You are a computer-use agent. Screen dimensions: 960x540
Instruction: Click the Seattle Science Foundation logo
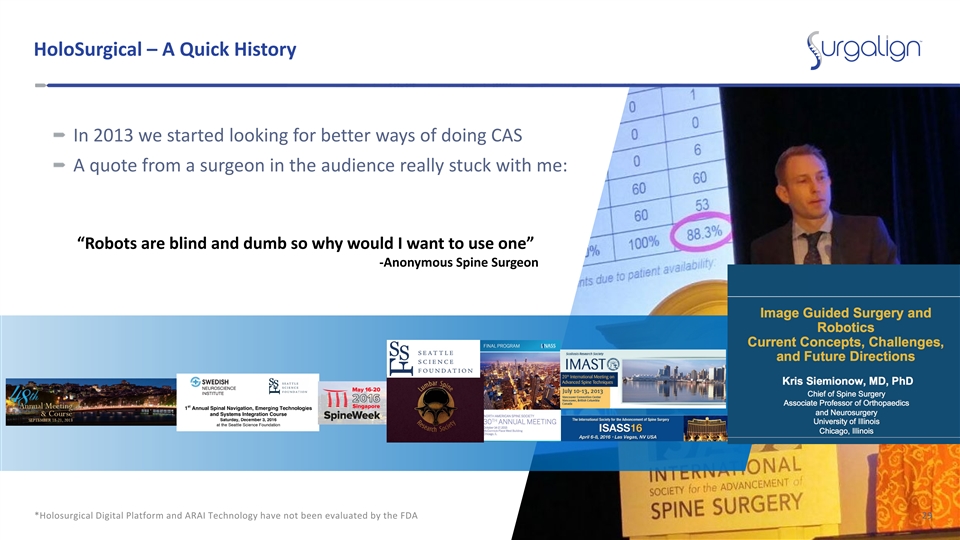coord(433,359)
